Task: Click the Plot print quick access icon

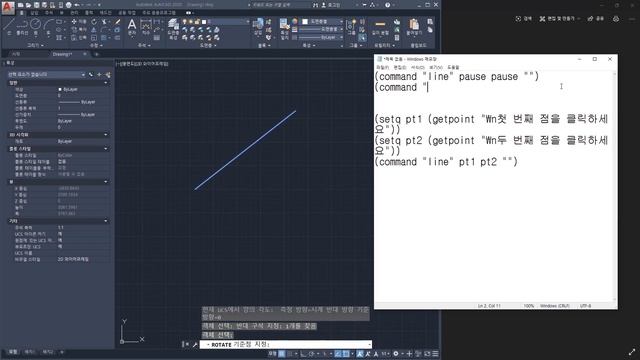Action: [x=69, y=5]
